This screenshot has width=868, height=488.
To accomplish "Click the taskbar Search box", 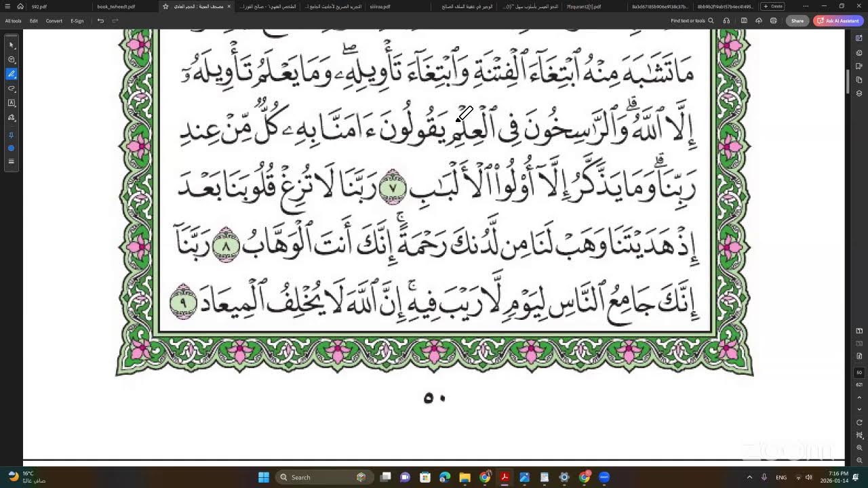I will [x=323, y=477].
